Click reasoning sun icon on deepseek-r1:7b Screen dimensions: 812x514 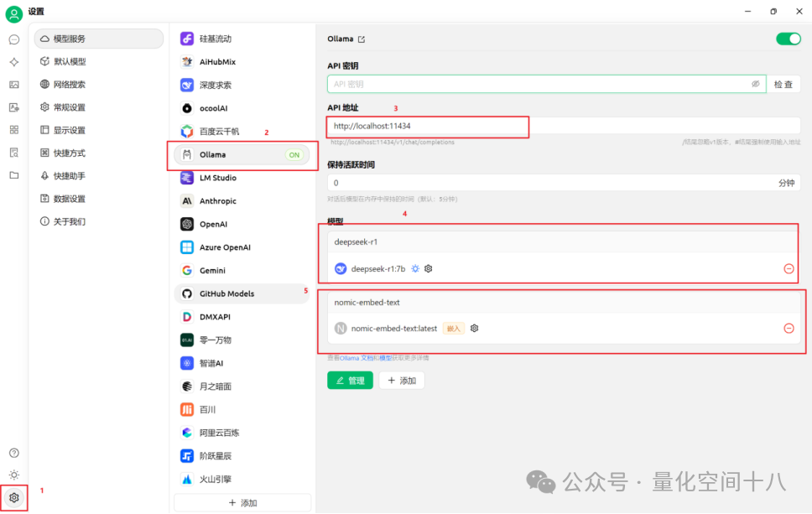point(415,268)
